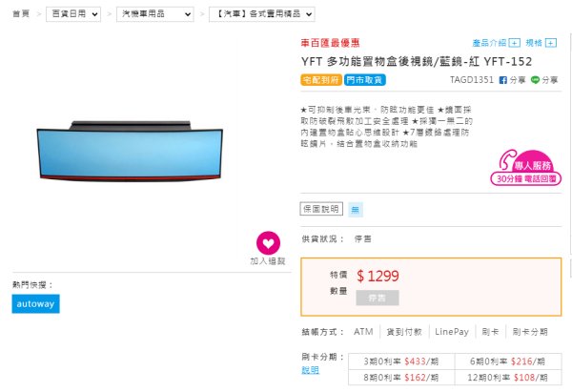This screenshot has height=392, width=572.
Task: Share product via LINE
Action: (545, 81)
